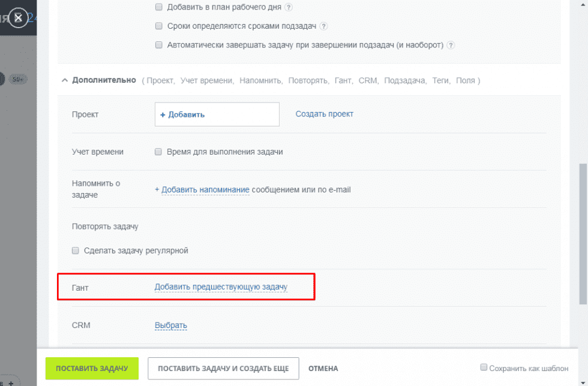Click 'Отмена' to cancel the task

coord(323,369)
